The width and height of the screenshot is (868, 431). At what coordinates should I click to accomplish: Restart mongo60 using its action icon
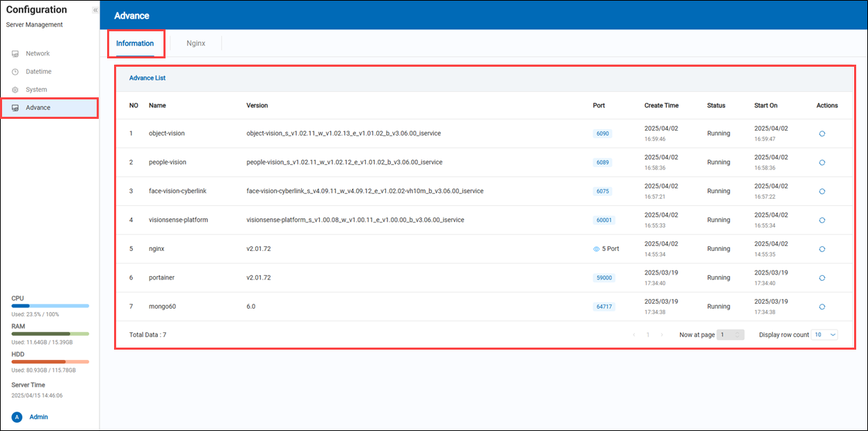click(822, 307)
